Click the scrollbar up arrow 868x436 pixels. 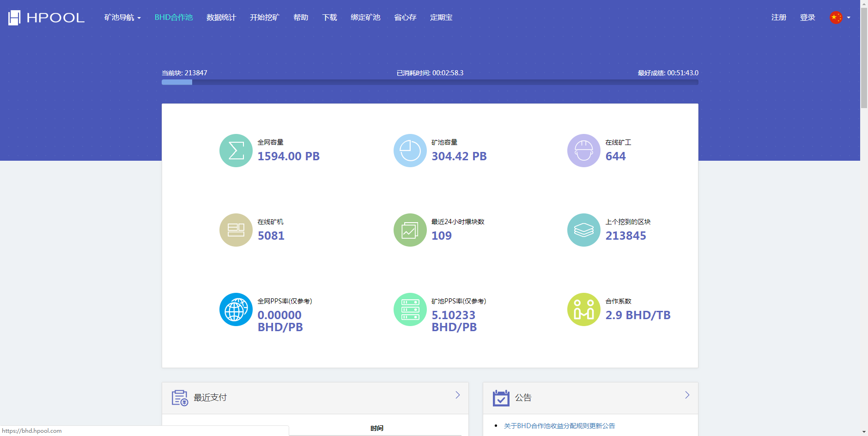pos(864,3)
